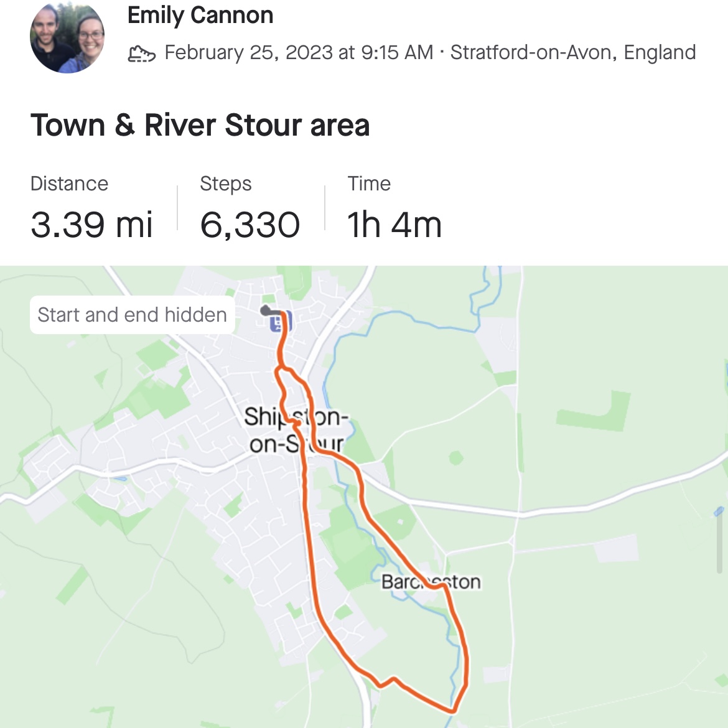Tap the 6,330 steps value
Image resolution: width=728 pixels, height=728 pixels.
coord(250,225)
